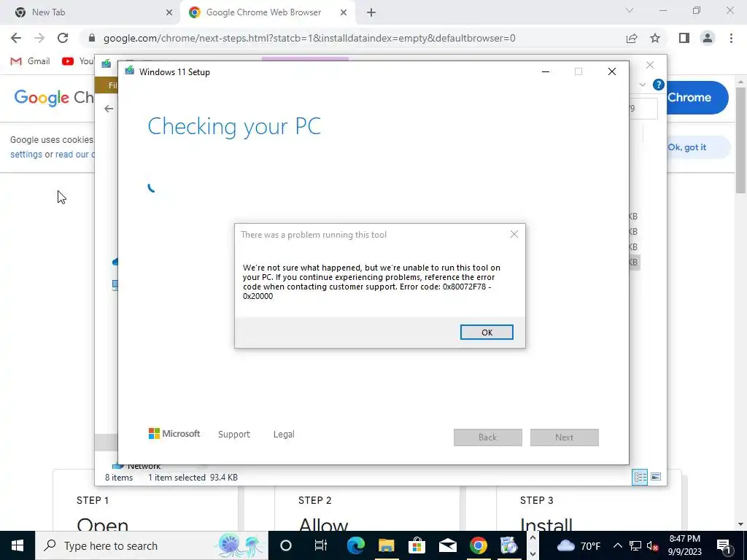Screen dimensions: 747x560
Task: Close the New Tab browser tab
Action: pos(169,13)
